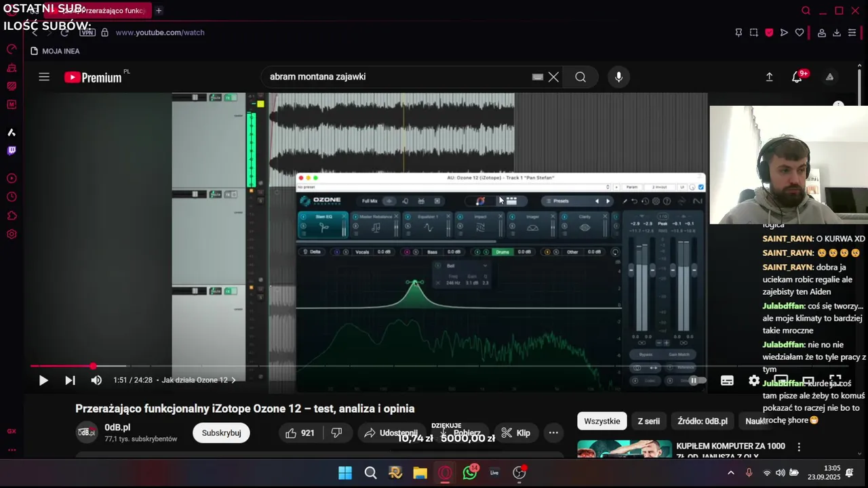Like the video with 921 likes

tap(300, 433)
